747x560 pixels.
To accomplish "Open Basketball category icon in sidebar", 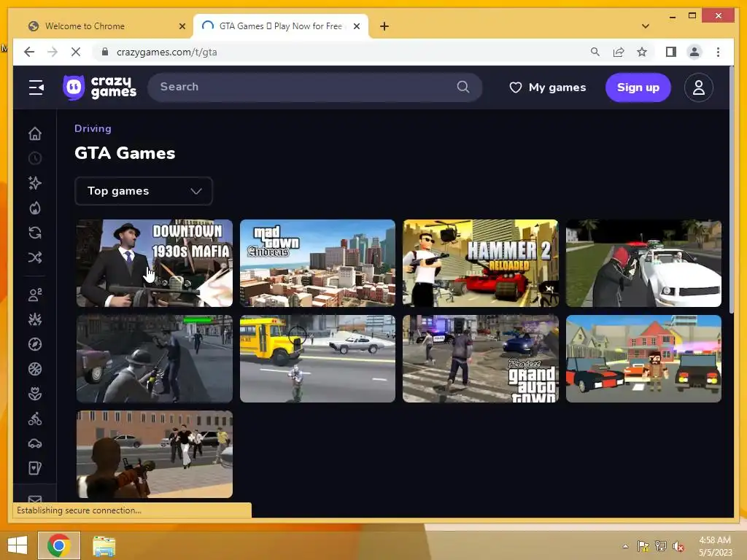I will point(35,369).
